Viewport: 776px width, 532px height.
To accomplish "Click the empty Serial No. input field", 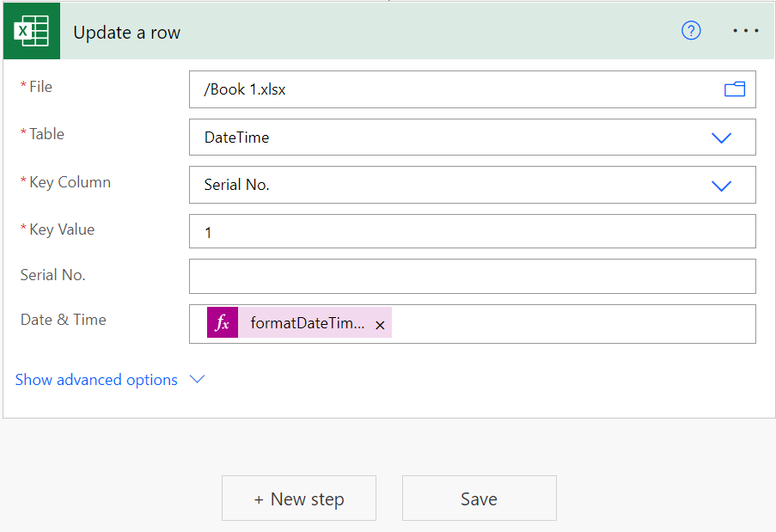I will 472,277.
